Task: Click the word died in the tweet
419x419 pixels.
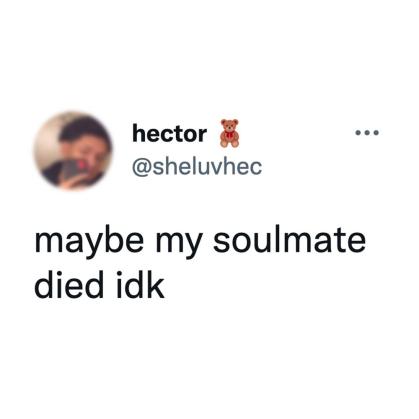Action: click(69, 285)
